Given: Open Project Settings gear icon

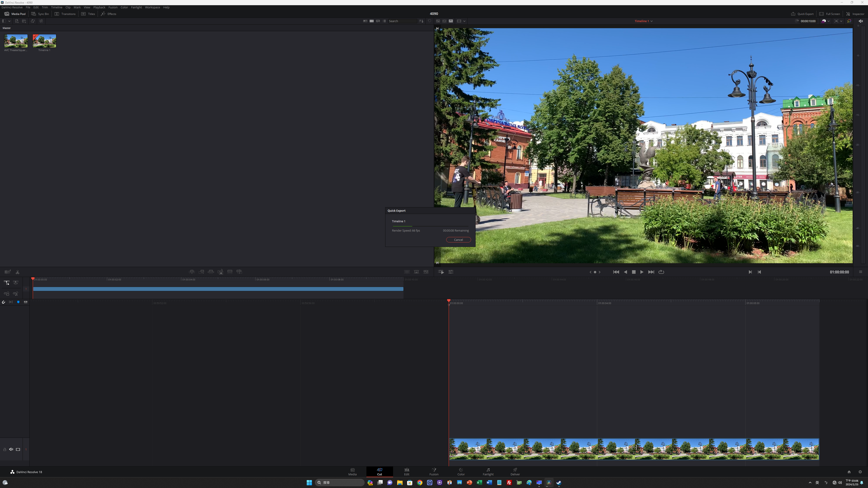Looking at the screenshot, I should click(860, 472).
